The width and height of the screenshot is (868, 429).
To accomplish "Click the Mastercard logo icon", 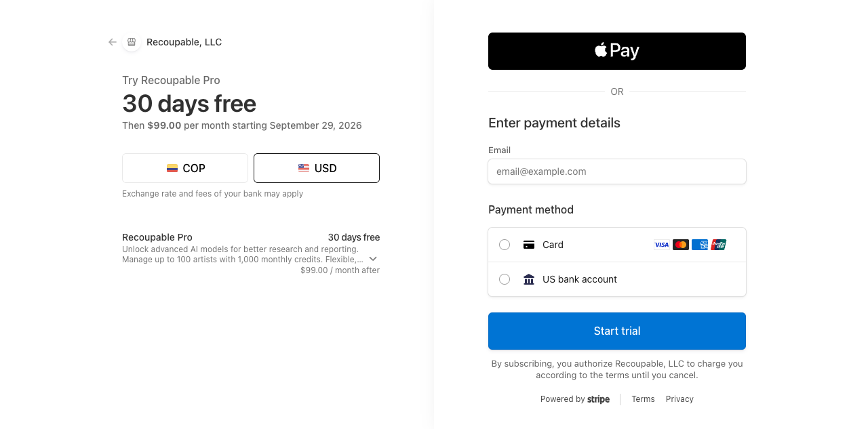I will tap(681, 245).
